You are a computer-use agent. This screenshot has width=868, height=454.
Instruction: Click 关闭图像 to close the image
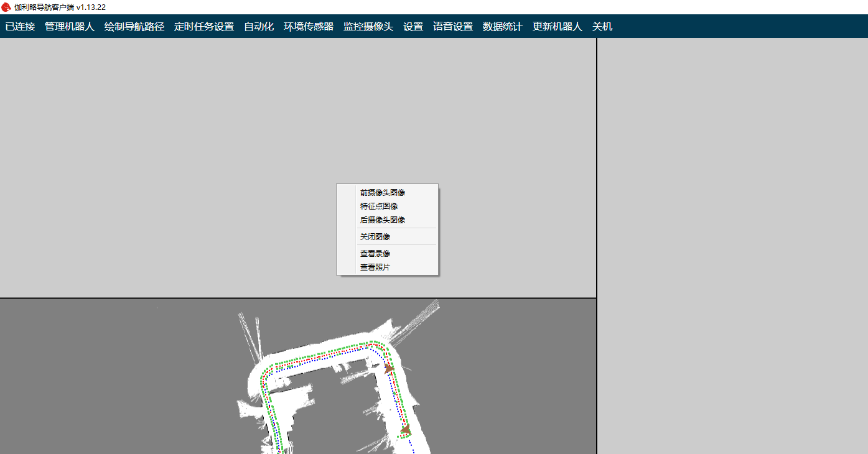[x=375, y=237]
